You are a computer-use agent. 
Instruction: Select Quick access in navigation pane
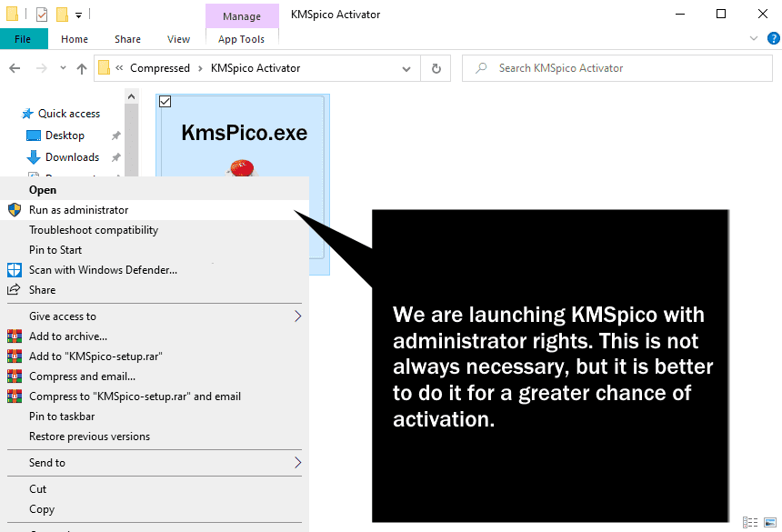(x=69, y=114)
